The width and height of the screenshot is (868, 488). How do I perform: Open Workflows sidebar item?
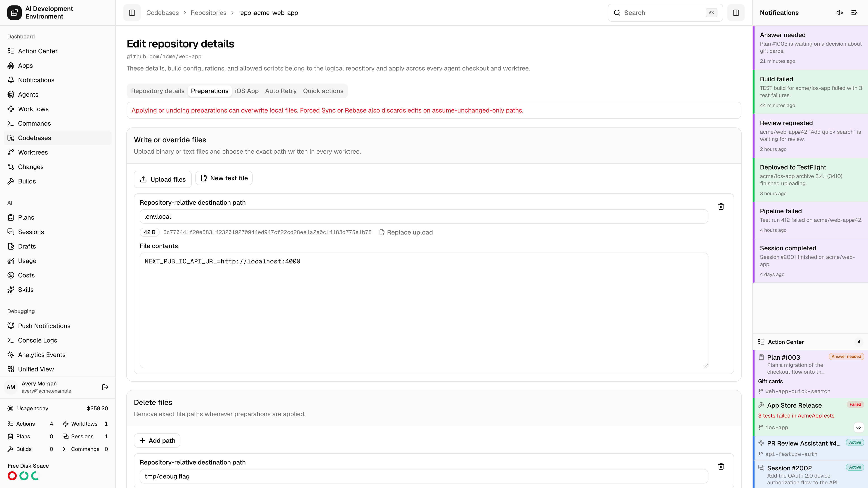click(x=58, y=109)
